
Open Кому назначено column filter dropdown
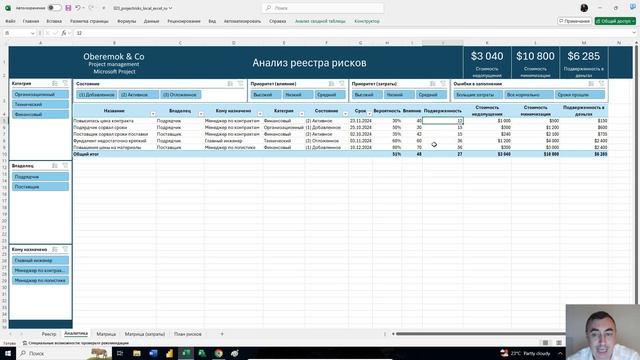[x=260, y=114]
